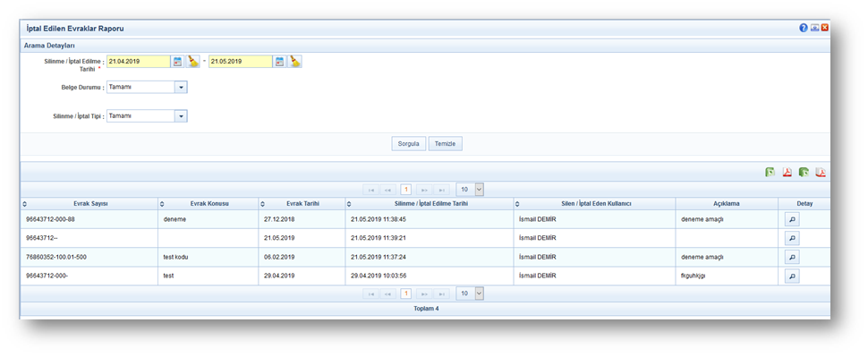Screen dimensions: 868x357
Task: Clear start date with the broom icon
Action: coord(192,62)
